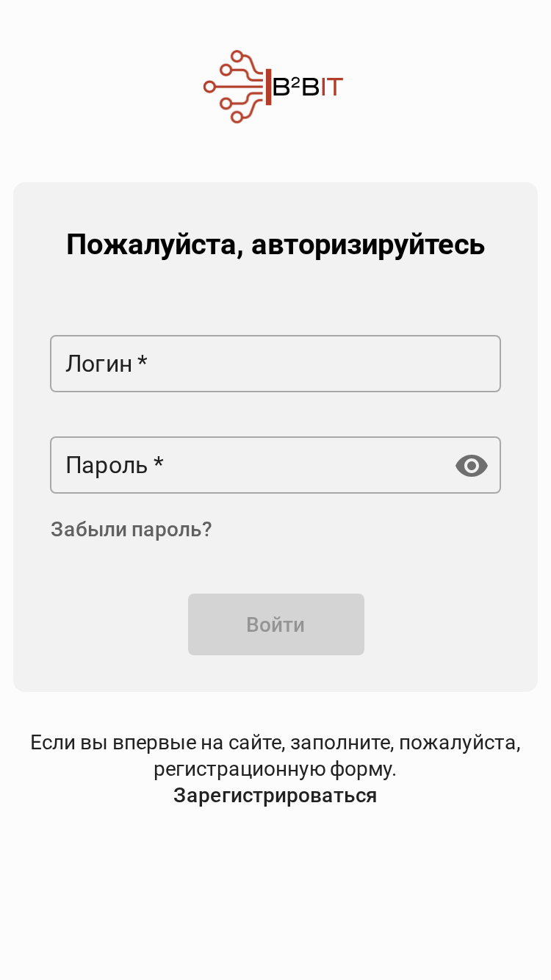Select the Пожалуйста, авторизируйтесь heading
The height and width of the screenshot is (980, 551).
[275, 245]
